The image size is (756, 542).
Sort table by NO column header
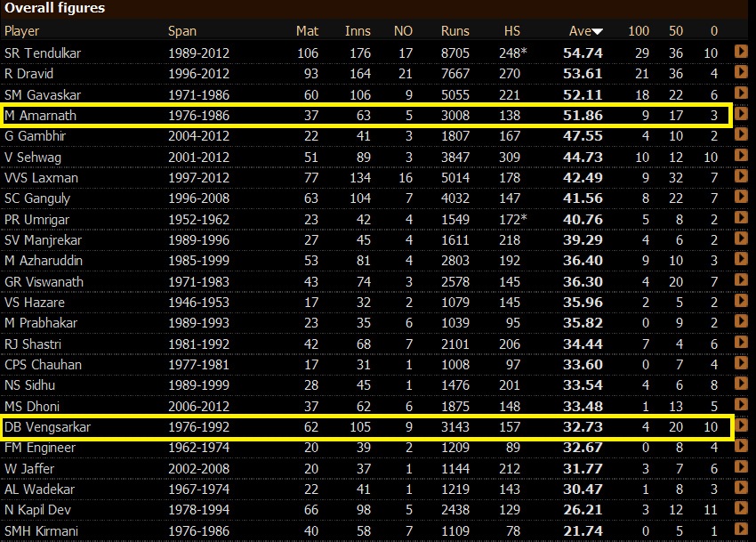pos(403,31)
